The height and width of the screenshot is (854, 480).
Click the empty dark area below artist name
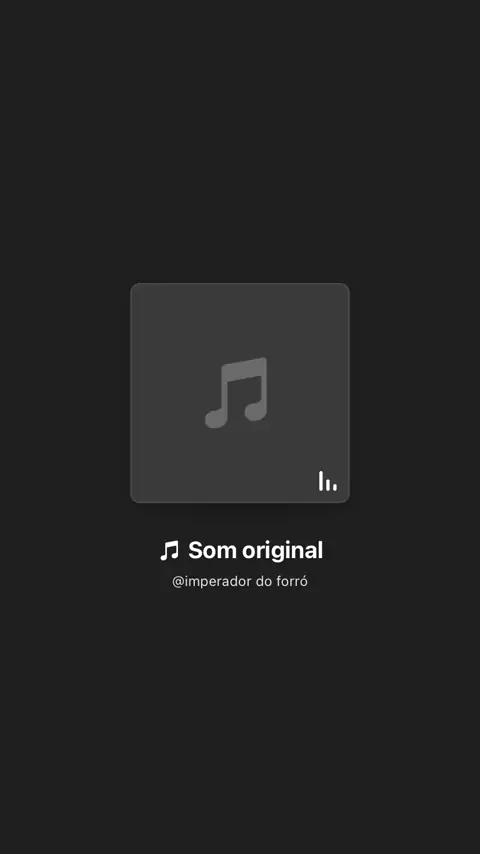240,719
